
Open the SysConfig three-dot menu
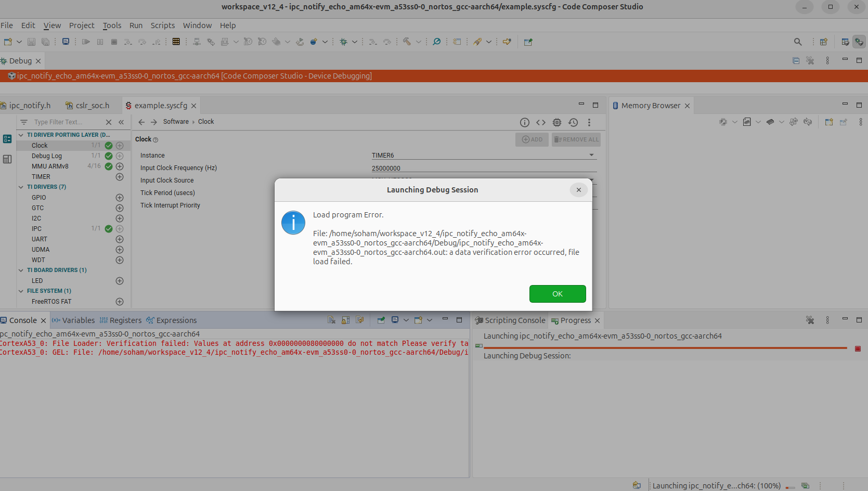click(x=589, y=122)
